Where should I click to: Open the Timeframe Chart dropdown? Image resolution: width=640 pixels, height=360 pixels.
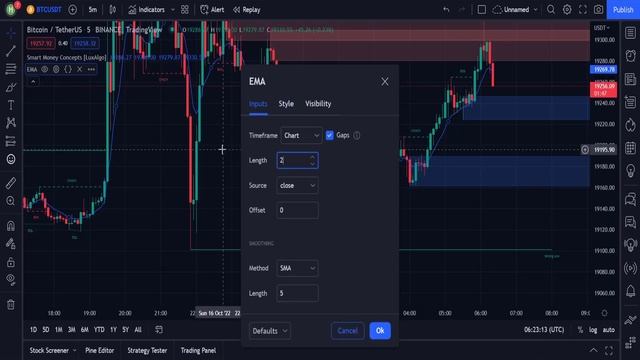[x=301, y=136]
